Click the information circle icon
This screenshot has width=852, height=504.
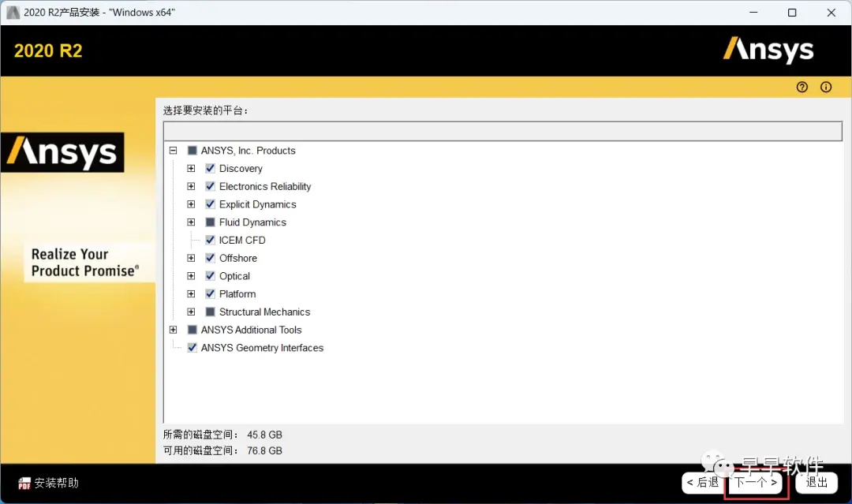pos(826,87)
